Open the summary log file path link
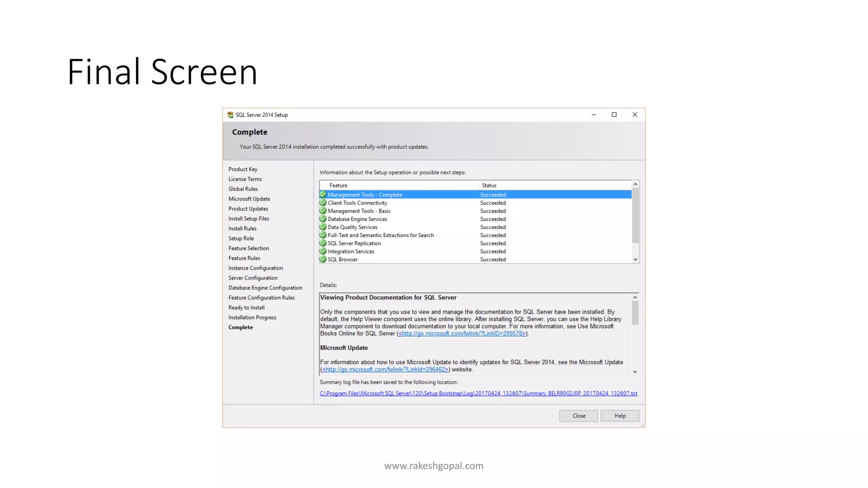 479,394
